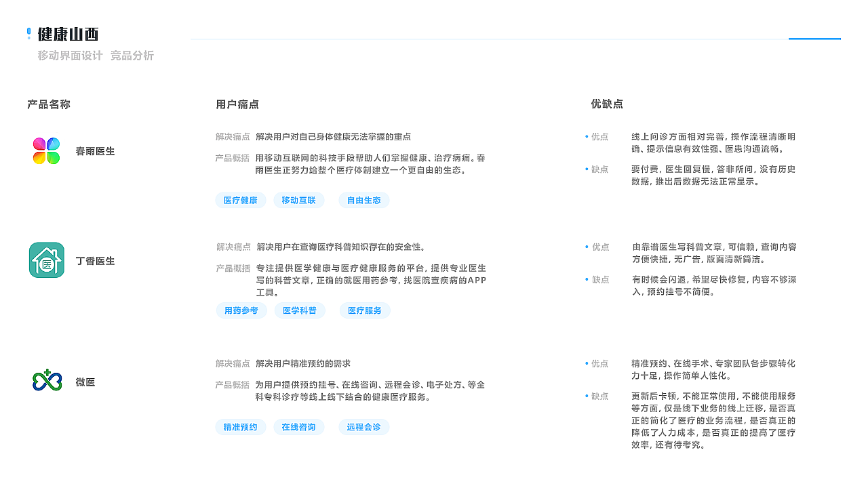Click paragraph starting 专注提供医学健康与医疗健康服务
The image size is (868, 488).
pyautogui.click(x=371, y=281)
